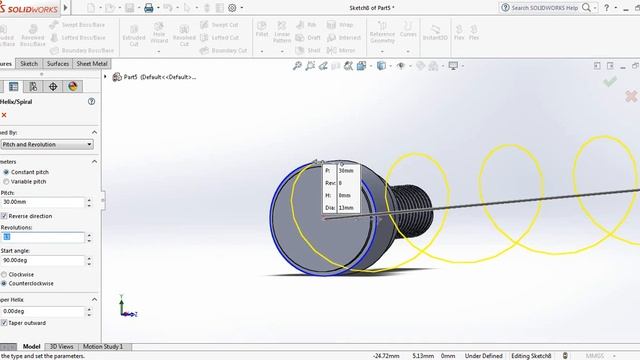Open the PropertyManager tab icon
This screenshot has height=360, width=640.
click(13, 87)
